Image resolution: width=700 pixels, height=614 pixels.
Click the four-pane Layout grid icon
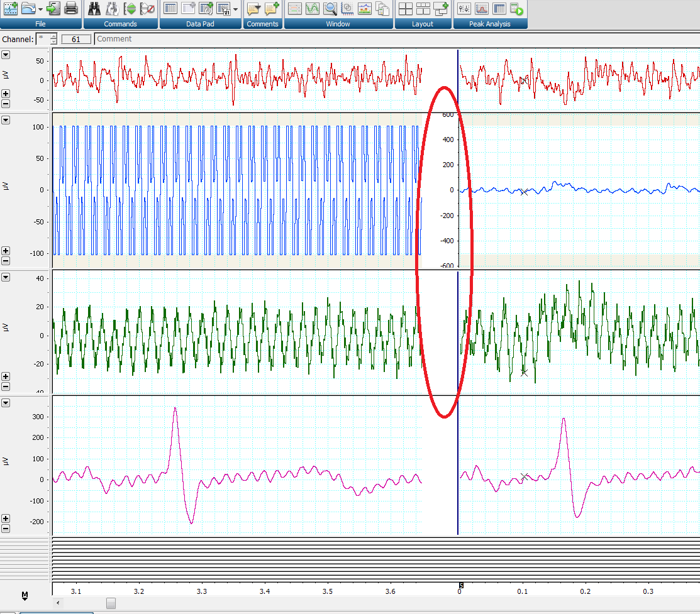coord(406,8)
